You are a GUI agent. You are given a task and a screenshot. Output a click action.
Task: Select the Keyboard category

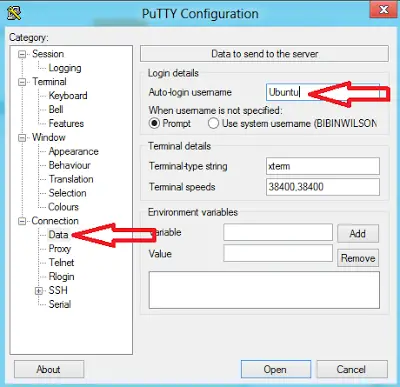[x=68, y=96]
